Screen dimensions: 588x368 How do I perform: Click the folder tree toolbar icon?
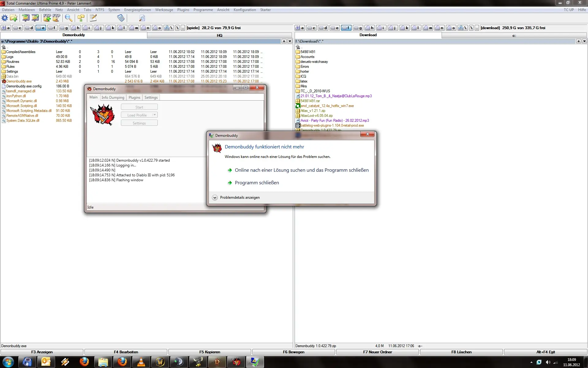(x=81, y=18)
